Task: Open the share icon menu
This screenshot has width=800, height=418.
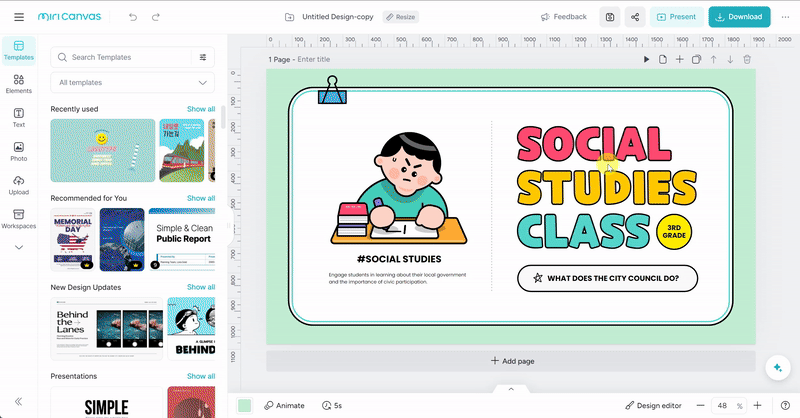Action: [635, 17]
